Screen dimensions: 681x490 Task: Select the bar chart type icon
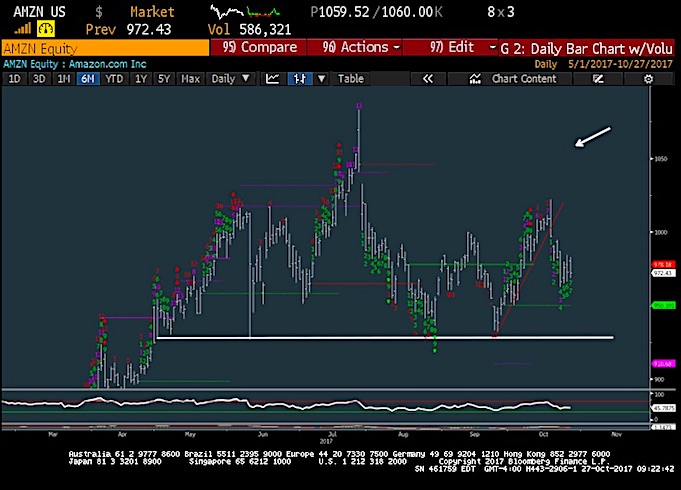(300, 79)
